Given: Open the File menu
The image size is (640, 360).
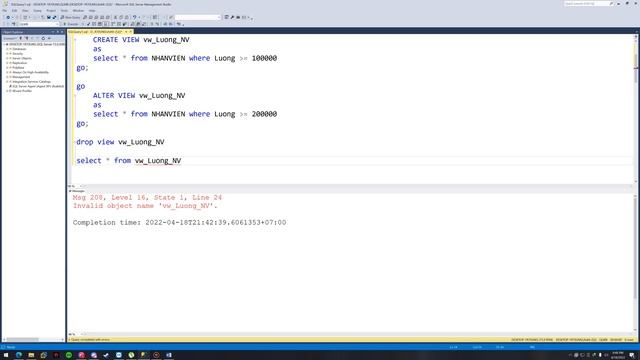Looking at the screenshot, I should click(x=4, y=11).
